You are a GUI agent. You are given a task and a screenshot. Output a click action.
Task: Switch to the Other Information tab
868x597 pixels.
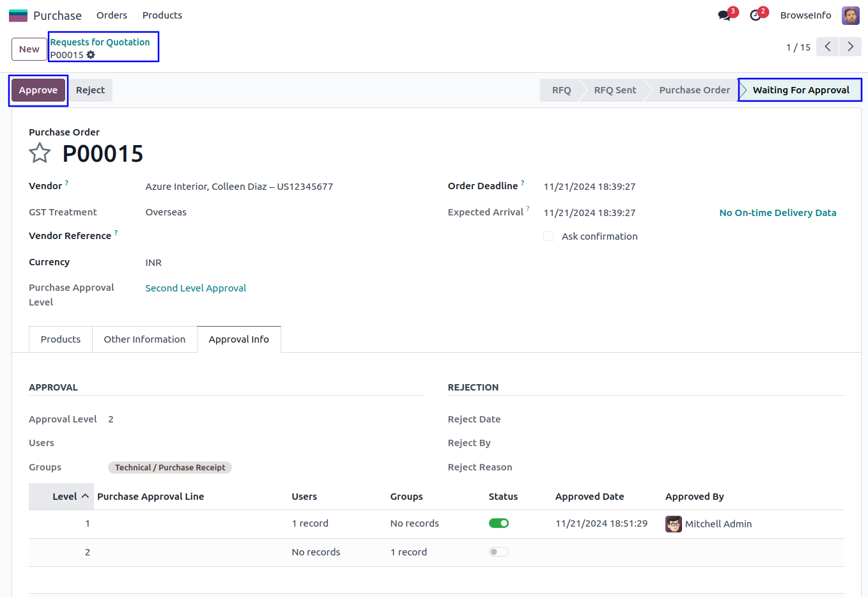click(144, 339)
